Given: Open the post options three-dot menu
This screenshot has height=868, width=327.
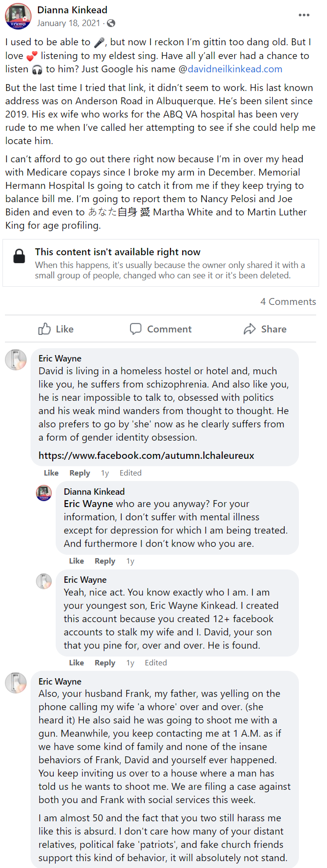Looking at the screenshot, I should [304, 15].
